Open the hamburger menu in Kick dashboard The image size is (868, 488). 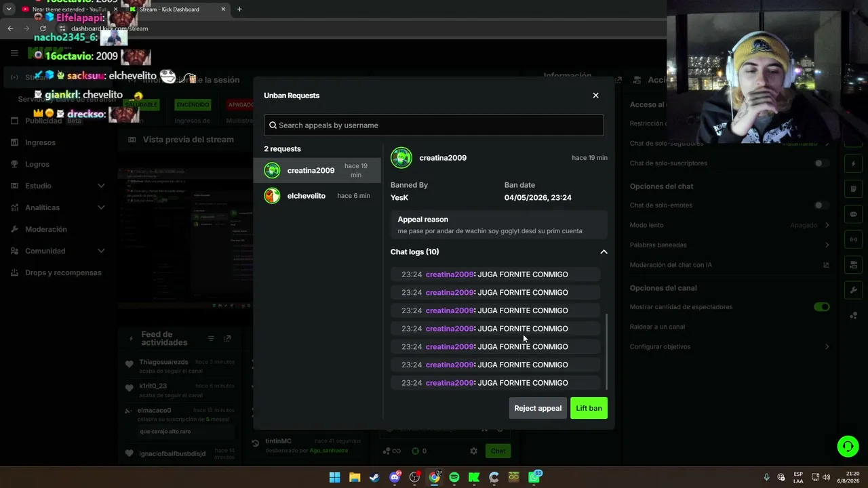[x=14, y=53]
